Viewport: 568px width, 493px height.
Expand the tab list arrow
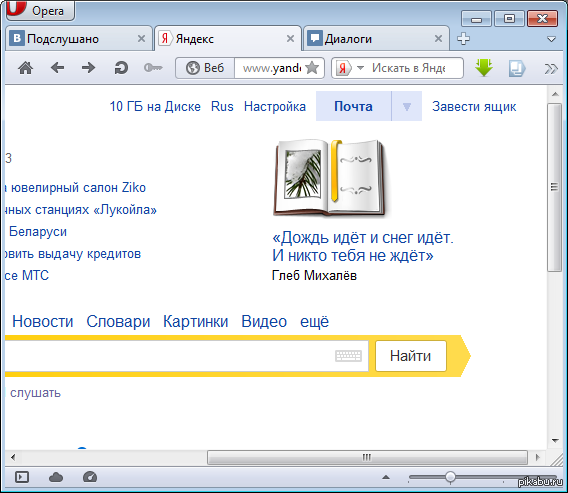(551, 39)
